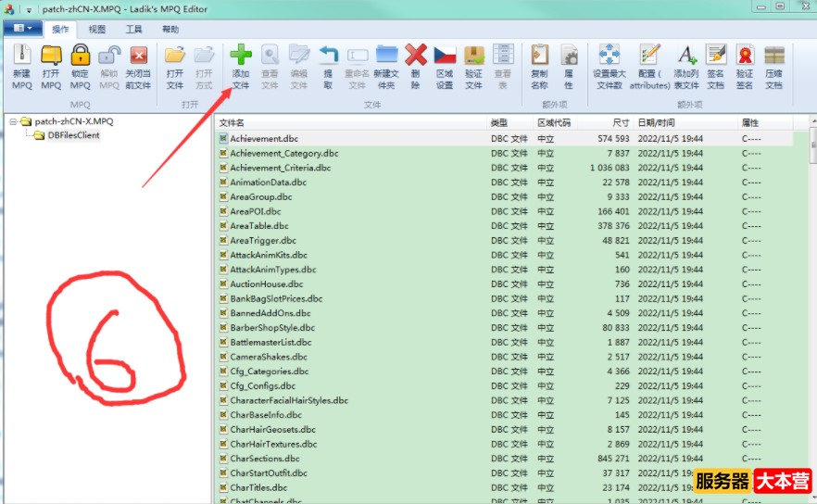Select file Achievement_Category.dbc

[x=284, y=153]
